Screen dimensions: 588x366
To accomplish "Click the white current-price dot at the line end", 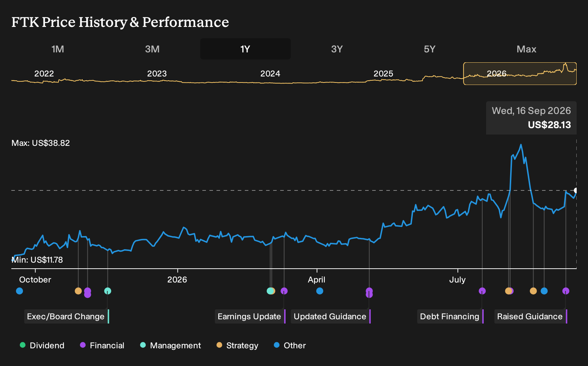I will [x=576, y=190].
